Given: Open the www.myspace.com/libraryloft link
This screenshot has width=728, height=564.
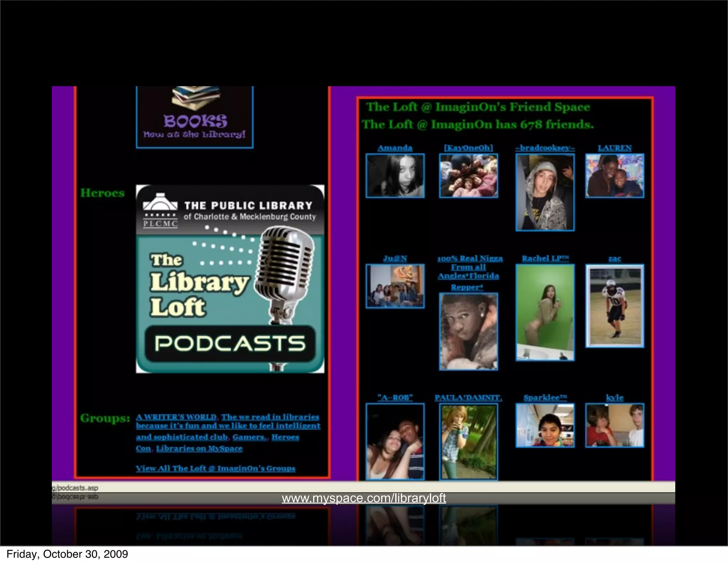Looking at the screenshot, I should [x=364, y=498].
